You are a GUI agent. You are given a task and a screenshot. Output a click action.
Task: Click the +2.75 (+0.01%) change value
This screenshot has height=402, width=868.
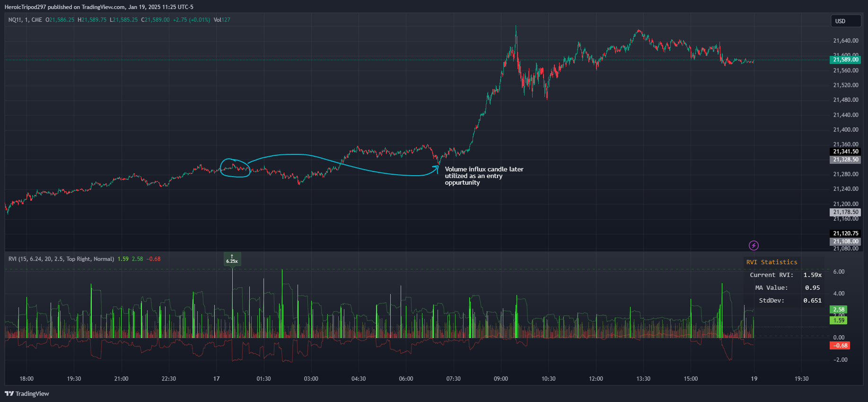192,20
